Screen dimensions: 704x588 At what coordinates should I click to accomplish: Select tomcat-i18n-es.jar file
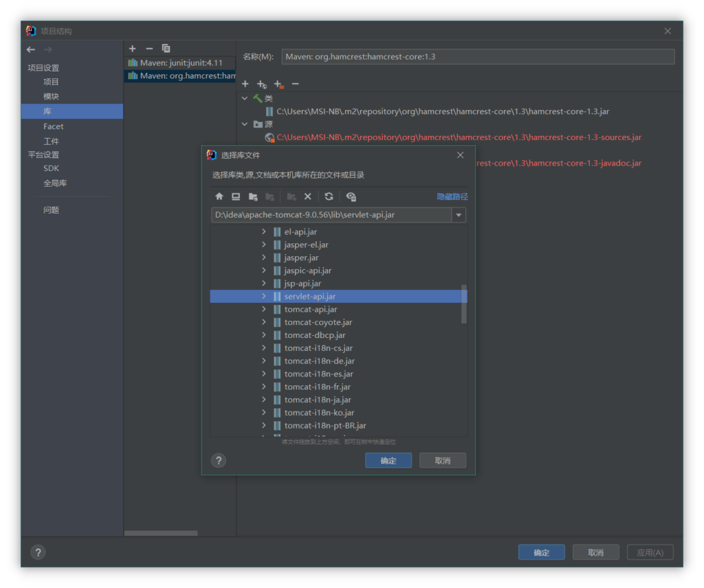[319, 374]
